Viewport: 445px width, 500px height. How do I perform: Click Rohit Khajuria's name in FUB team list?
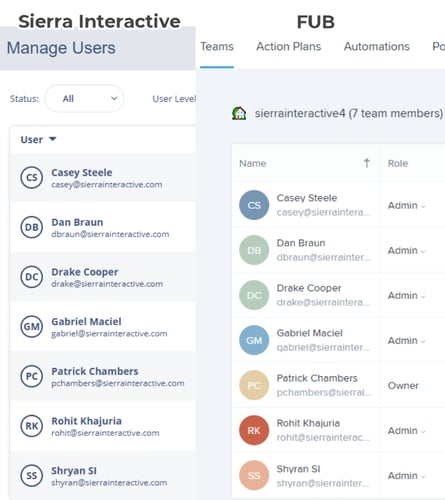[x=308, y=423]
